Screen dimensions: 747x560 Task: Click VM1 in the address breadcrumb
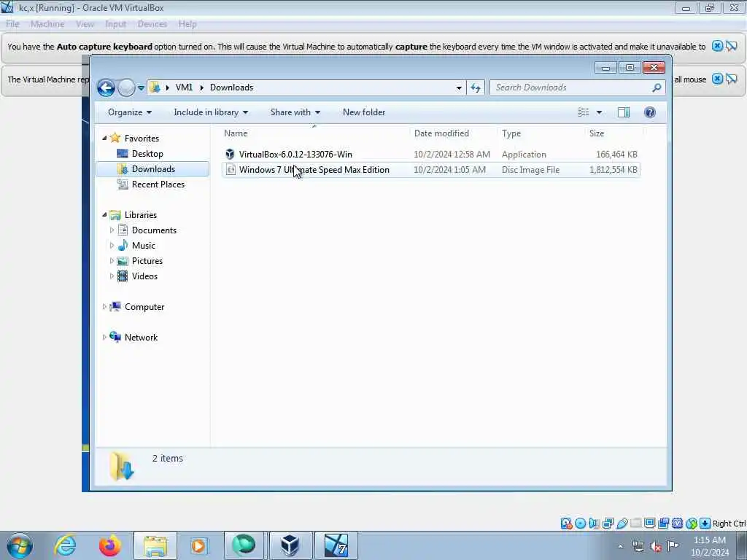coord(184,87)
